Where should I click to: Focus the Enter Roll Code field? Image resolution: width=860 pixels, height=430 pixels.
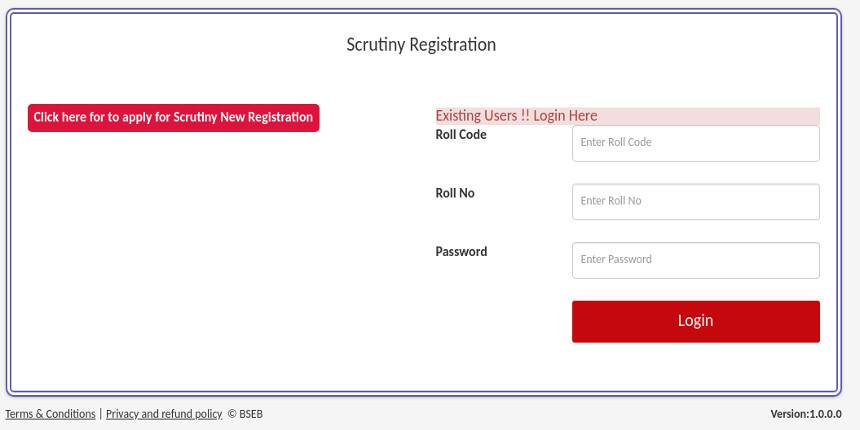695,143
